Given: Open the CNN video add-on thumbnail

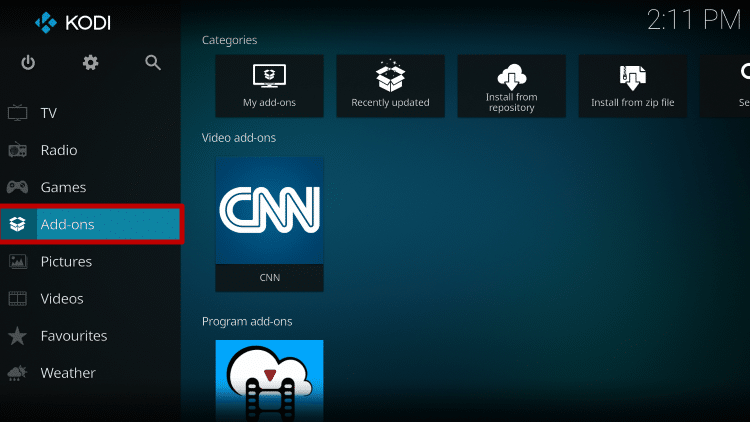Looking at the screenshot, I should (269, 211).
